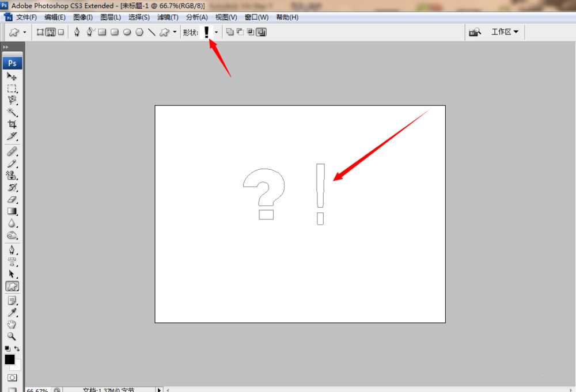Viewport: 576px width, 392px height.
Task: Enable Paths mode in options bar
Action: click(x=50, y=32)
